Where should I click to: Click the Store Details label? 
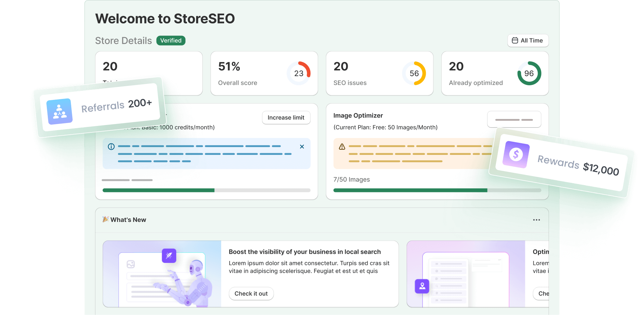(124, 41)
